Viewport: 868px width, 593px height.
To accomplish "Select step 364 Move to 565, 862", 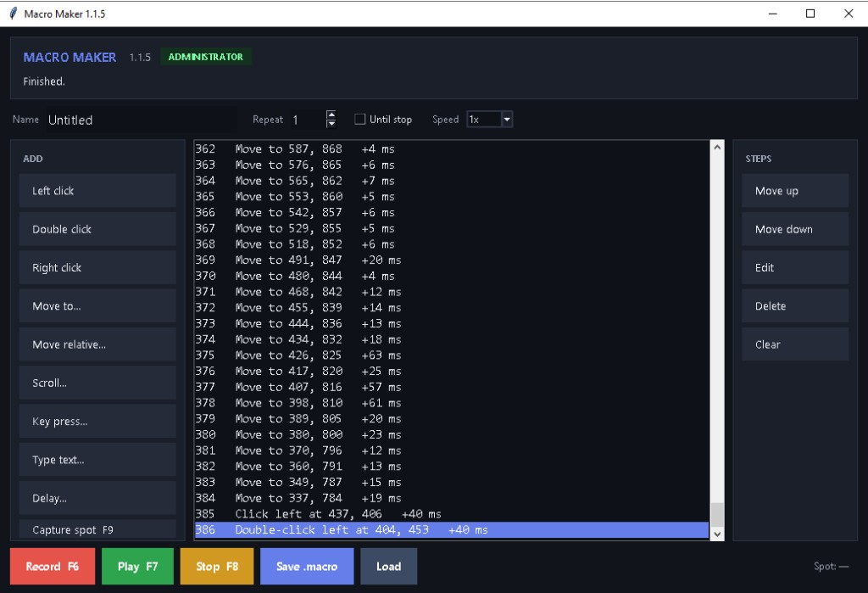I will pyautogui.click(x=452, y=181).
